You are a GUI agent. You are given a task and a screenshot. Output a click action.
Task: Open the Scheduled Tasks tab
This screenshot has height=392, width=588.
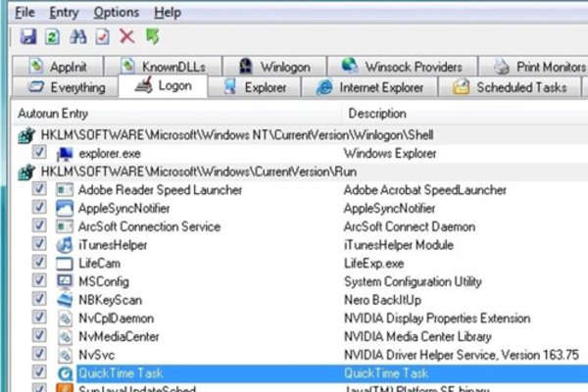click(x=510, y=87)
